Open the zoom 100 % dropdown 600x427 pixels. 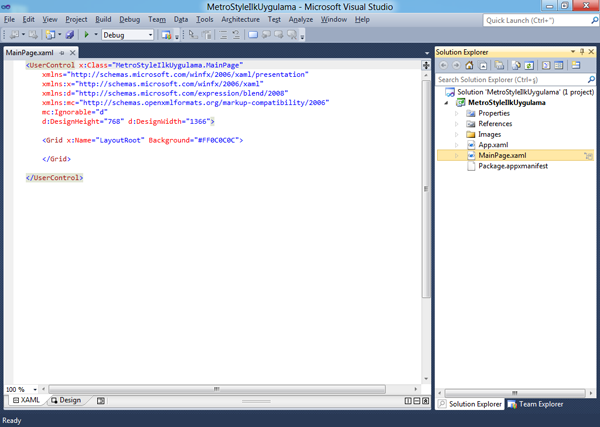(35, 390)
